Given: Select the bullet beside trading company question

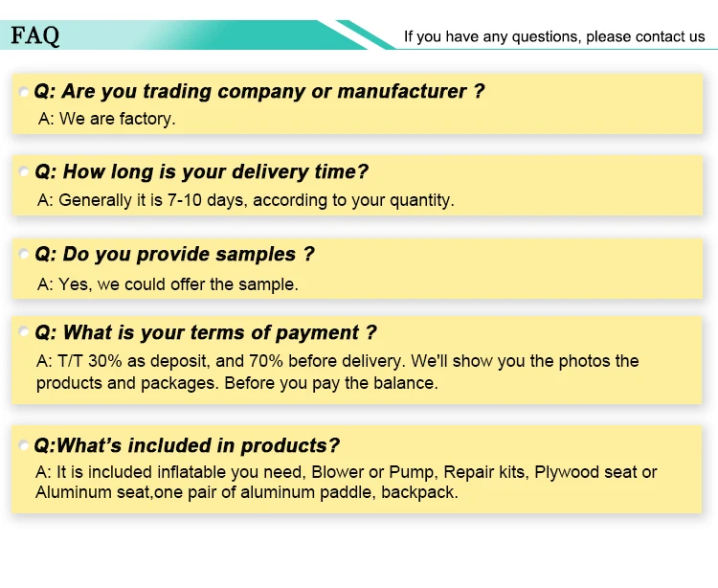Looking at the screenshot, I should click(x=23, y=92).
